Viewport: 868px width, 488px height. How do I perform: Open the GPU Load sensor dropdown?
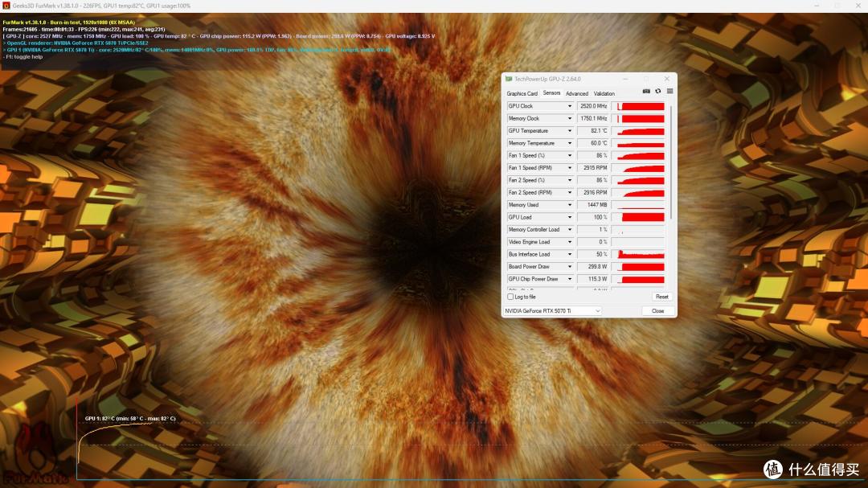tap(570, 217)
